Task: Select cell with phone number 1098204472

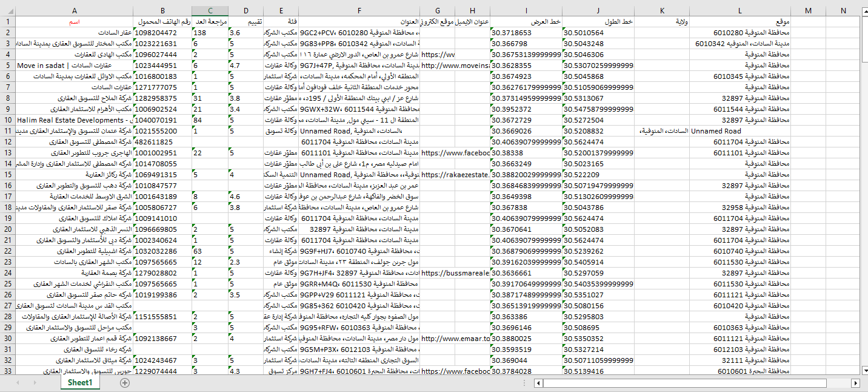Action: point(162,33)
